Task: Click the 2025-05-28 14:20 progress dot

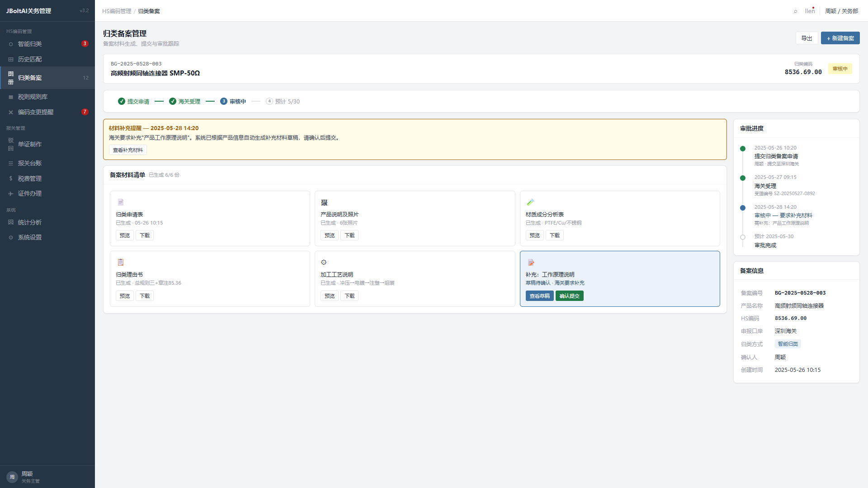Action: click(x=743, y=208)
